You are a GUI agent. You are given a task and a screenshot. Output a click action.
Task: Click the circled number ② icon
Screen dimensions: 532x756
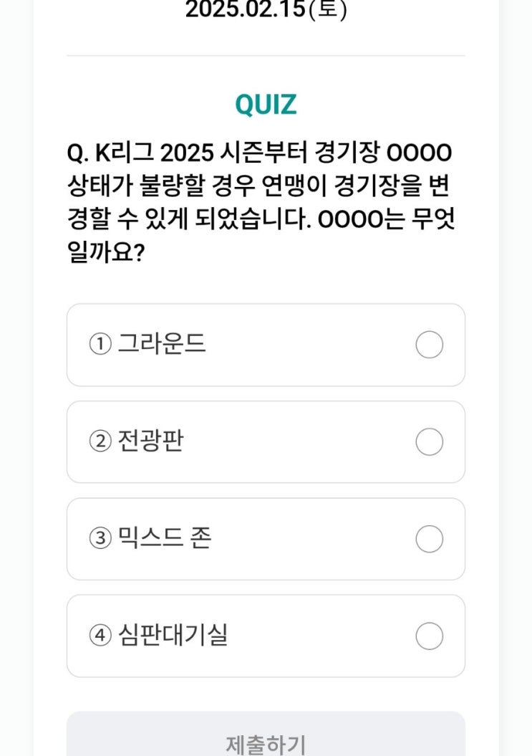tap(100, 441)
